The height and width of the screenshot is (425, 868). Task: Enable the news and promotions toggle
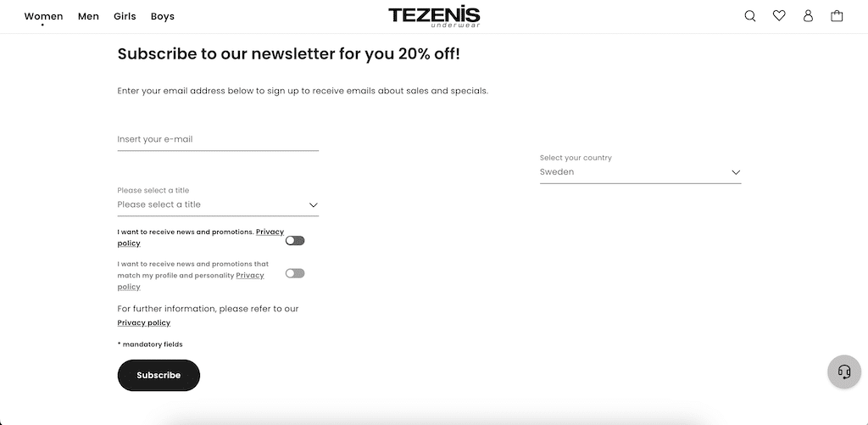click(x=294, y=241)
